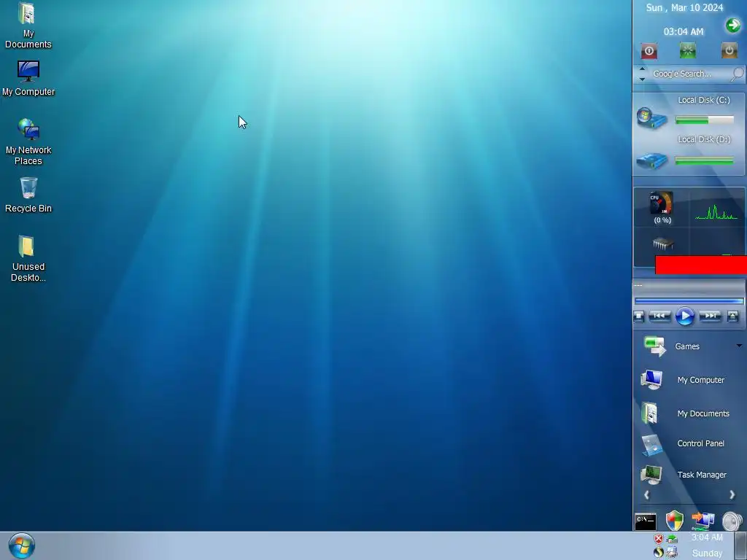The height and width of the screenshot is (560, 747).
Task: Open the Start menu orb
Action: point(21,545)
